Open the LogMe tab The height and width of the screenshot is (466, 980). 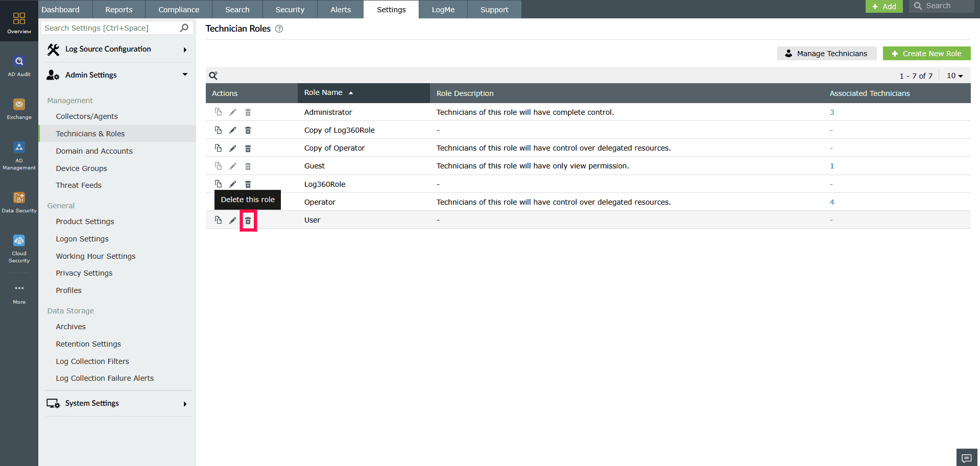tap(442, 9)
